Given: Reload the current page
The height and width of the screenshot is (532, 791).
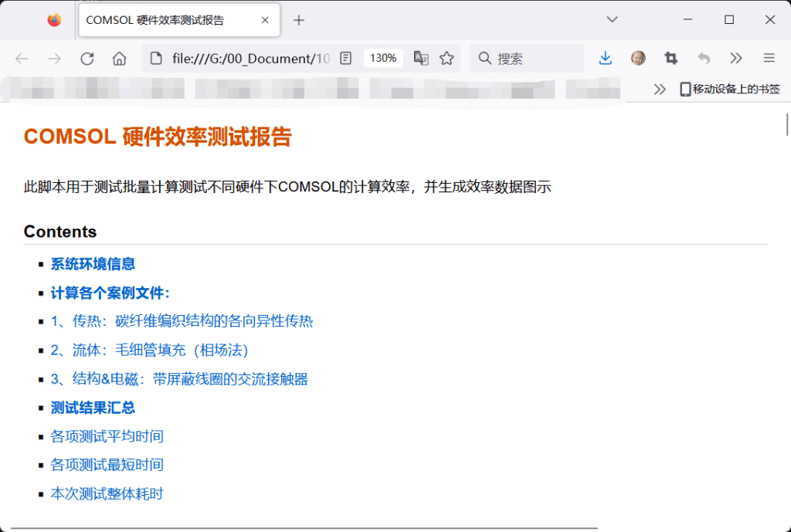Looking at the screenshot, I should coord(87,58).
